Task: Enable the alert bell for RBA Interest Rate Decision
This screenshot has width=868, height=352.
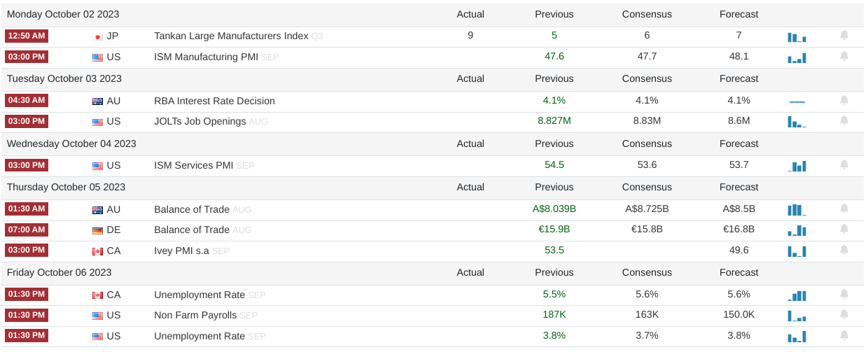Action: point(844,100)
